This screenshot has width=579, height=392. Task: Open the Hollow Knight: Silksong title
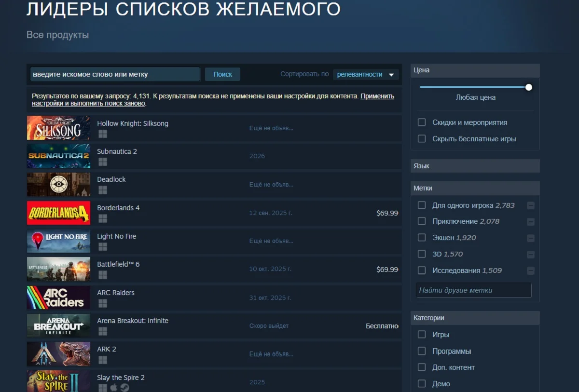coord(133,123)
